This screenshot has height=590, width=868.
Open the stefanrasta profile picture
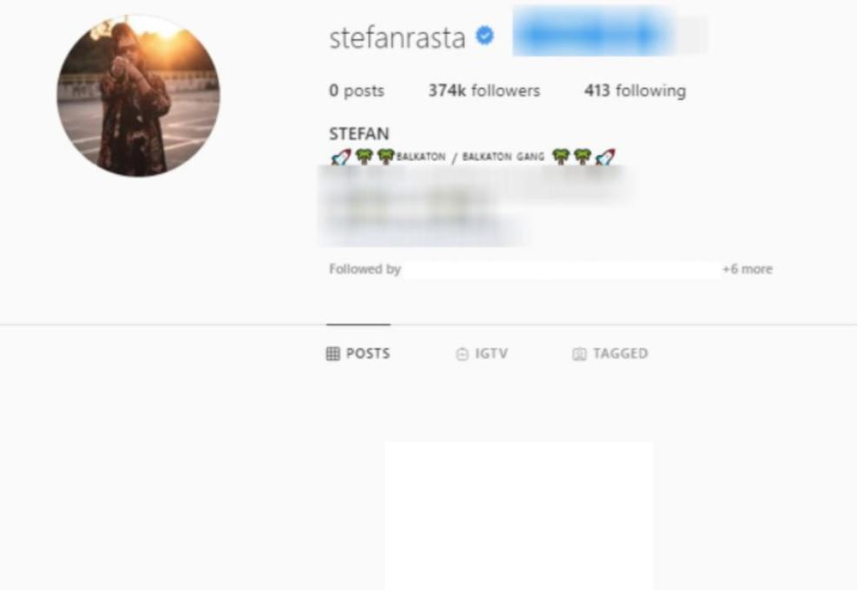138,95
